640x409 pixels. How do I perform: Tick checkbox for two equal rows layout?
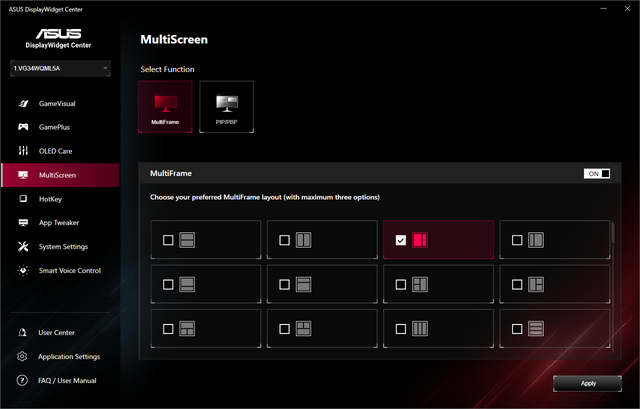(x=168, y=240)
